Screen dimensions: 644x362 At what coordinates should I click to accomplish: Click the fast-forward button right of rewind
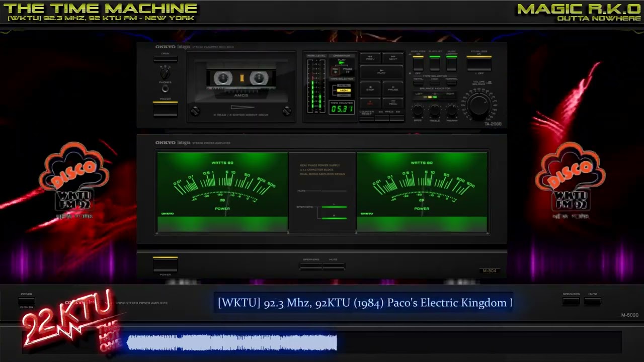397,119
